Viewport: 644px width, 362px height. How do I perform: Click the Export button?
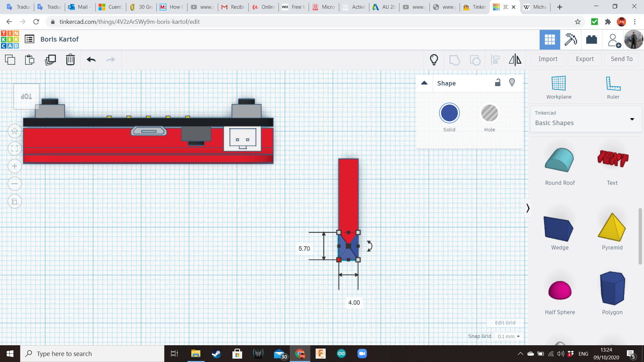click(x=585, y=59)
